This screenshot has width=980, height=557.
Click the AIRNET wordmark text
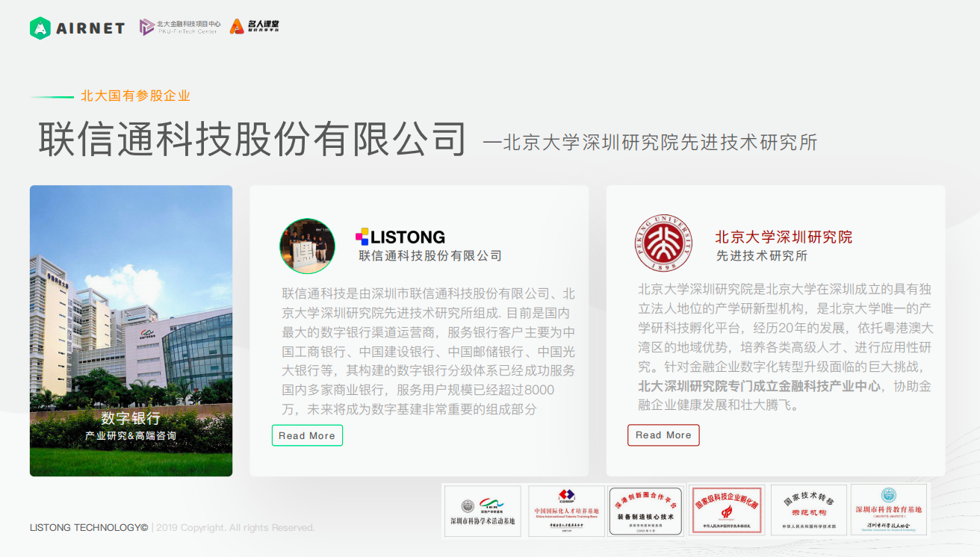pyautogui.click(x=90, y=28)
